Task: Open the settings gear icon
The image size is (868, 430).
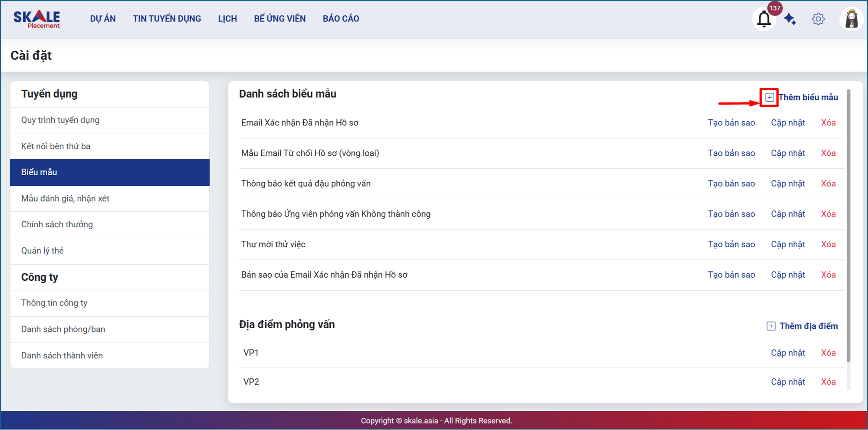Action: 818,19
